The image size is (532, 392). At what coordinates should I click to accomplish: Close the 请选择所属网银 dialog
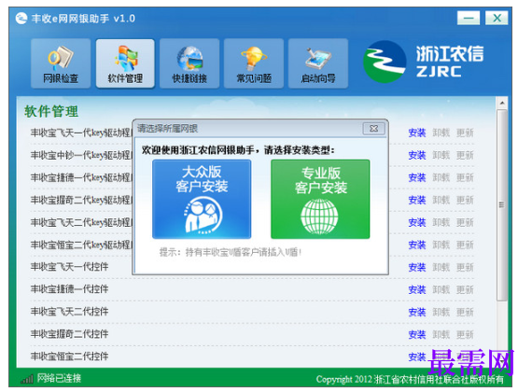tap(374, 129)
